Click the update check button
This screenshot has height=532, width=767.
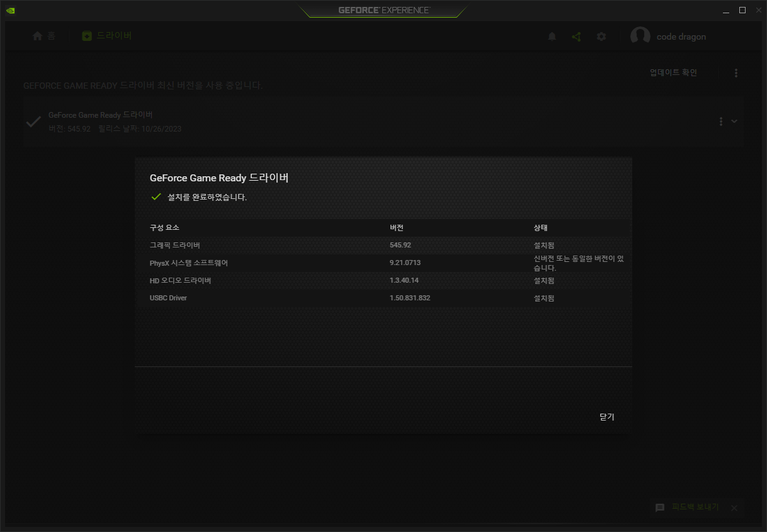click(x=674, y=72)
